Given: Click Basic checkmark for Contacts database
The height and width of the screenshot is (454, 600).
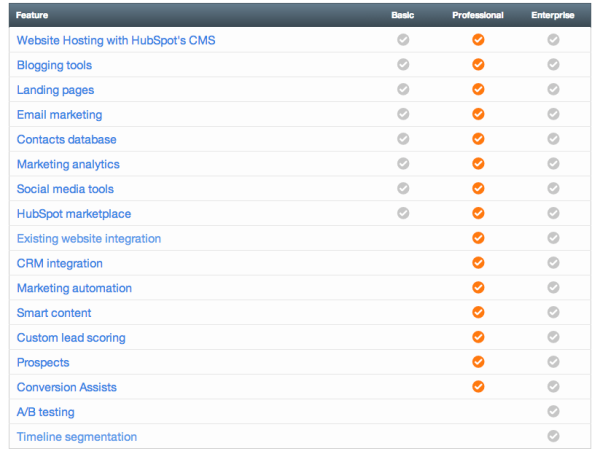Looking at the screenshot, I should pos(403,139).
